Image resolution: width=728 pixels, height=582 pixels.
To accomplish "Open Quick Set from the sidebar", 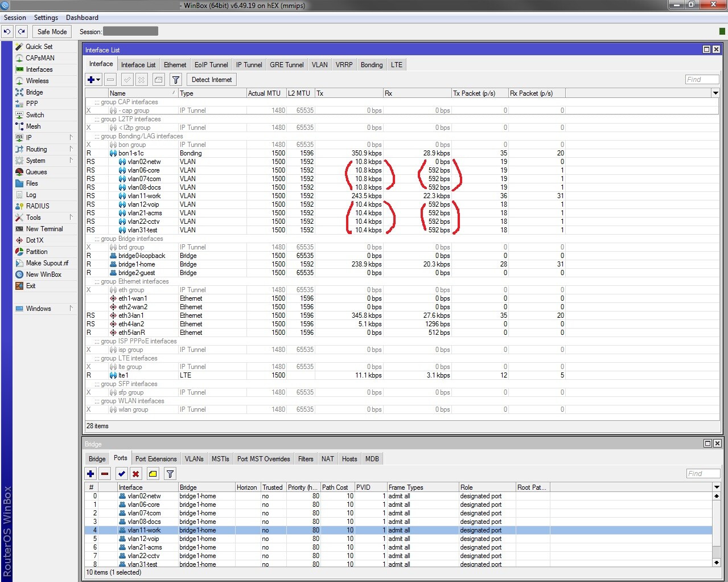I will click(x=39, y=47).
